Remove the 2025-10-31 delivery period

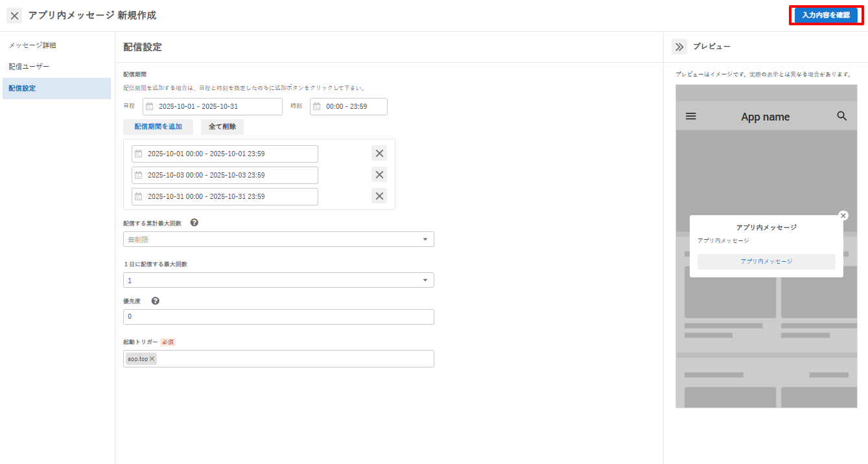tap(379, 196)
